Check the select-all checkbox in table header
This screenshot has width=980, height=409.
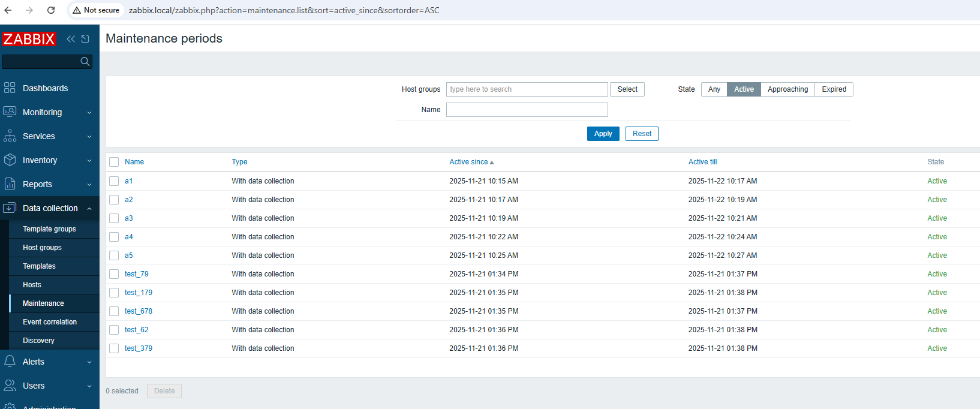114,162
